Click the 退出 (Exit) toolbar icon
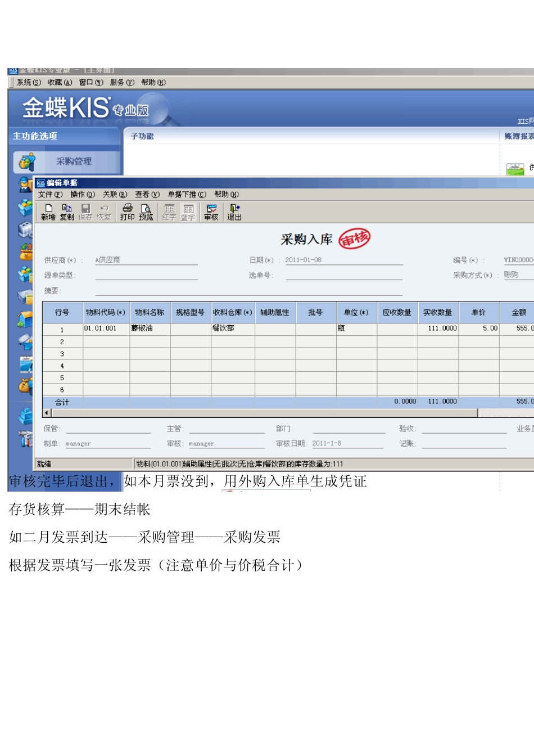 coord(234,212)
